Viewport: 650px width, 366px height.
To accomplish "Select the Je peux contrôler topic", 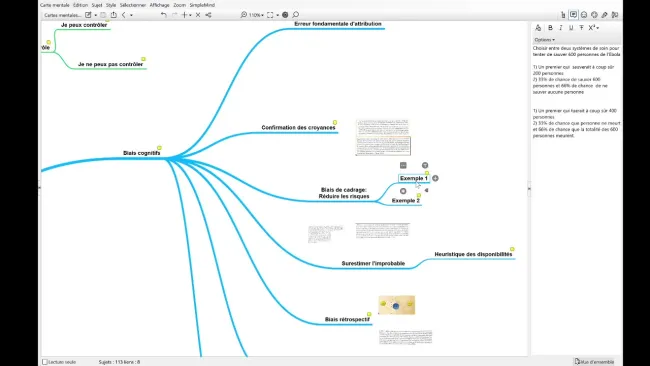I will tap(84, 25).
